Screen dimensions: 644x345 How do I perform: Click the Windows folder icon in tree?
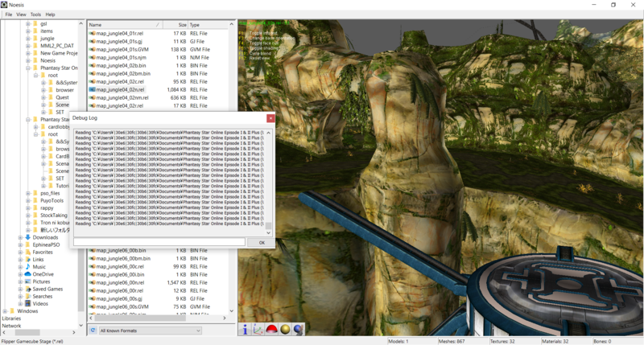(x=12, y=311)
